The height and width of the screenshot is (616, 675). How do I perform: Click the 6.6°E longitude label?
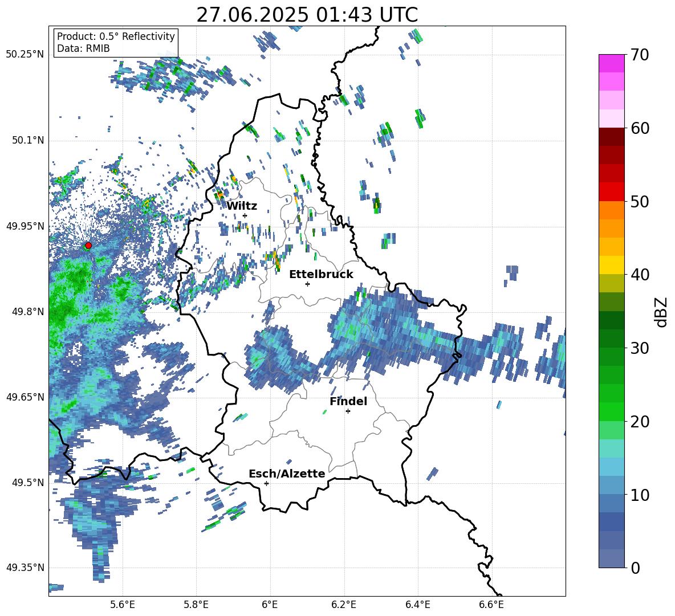(x=491, y=605)
